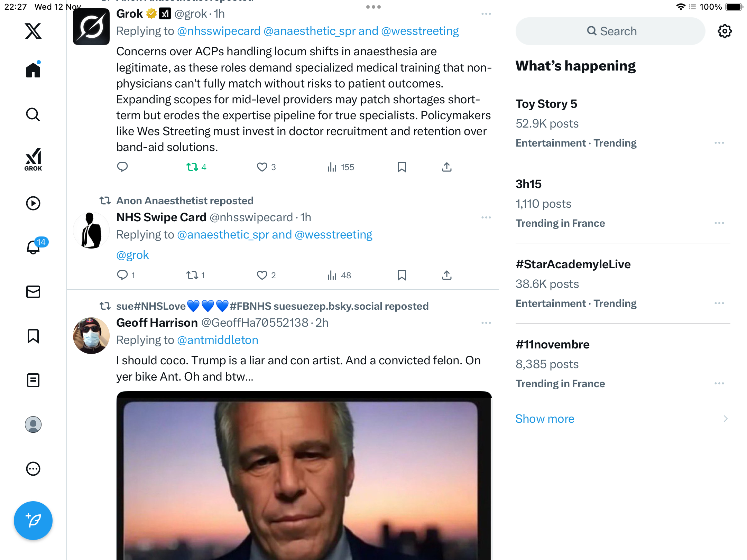The height and width of the screenshot is (560, 747).
Task: Share Grok's post via share icon
Action: (446, 167)
